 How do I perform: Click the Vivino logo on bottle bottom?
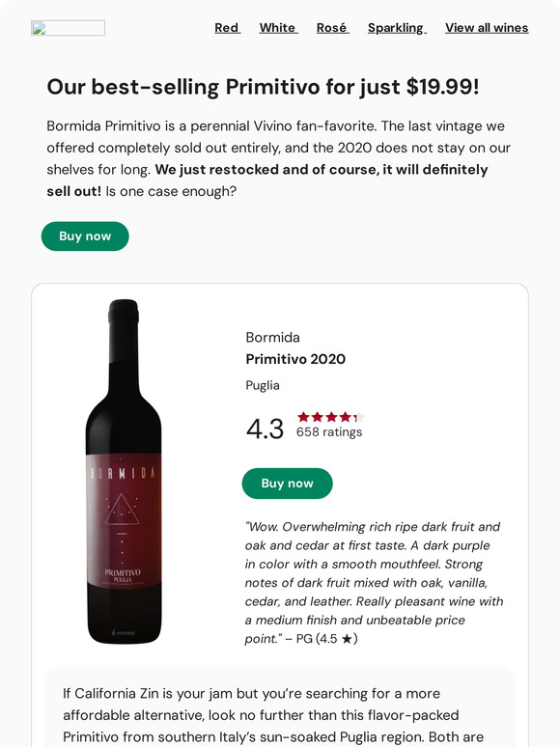(123, 633)
